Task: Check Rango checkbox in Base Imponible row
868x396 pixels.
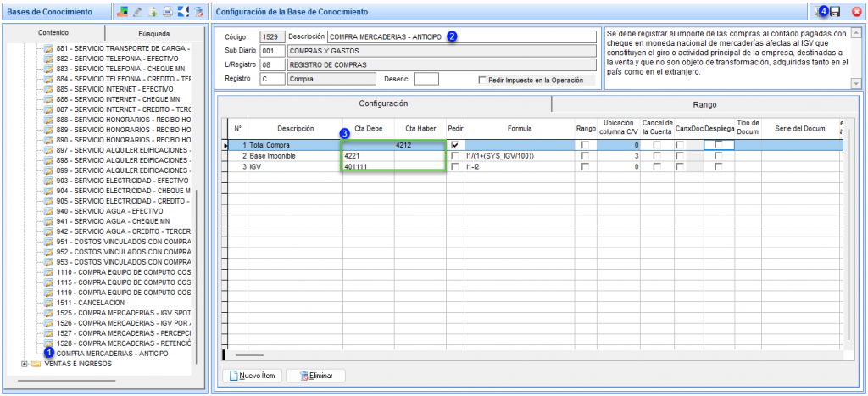Action: pos(585,156)
